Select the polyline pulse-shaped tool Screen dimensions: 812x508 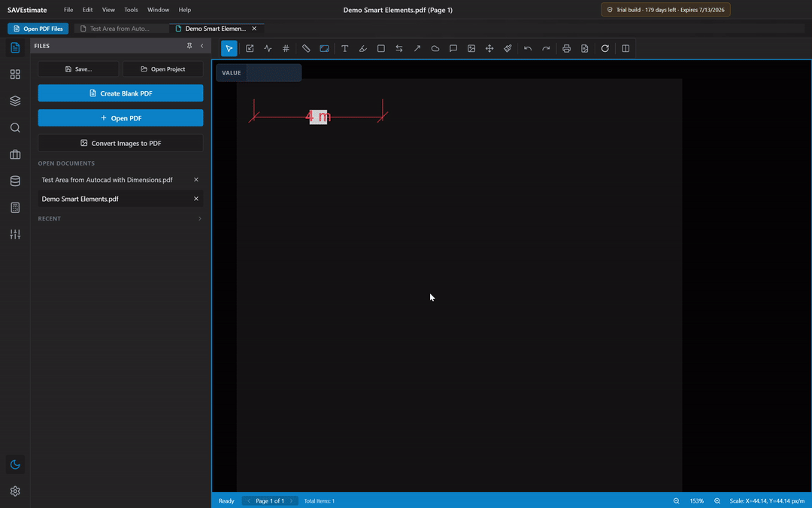pyautogui.click(x=268, y=48)
